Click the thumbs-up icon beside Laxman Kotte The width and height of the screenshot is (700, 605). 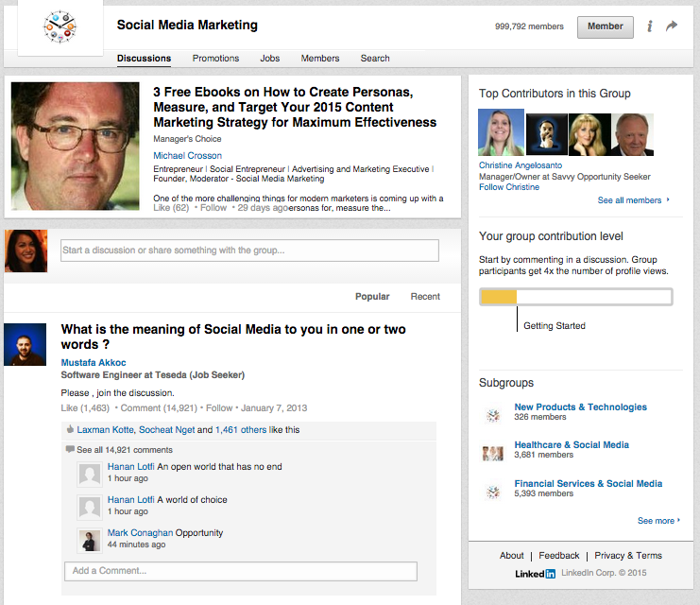coord(70,429)
